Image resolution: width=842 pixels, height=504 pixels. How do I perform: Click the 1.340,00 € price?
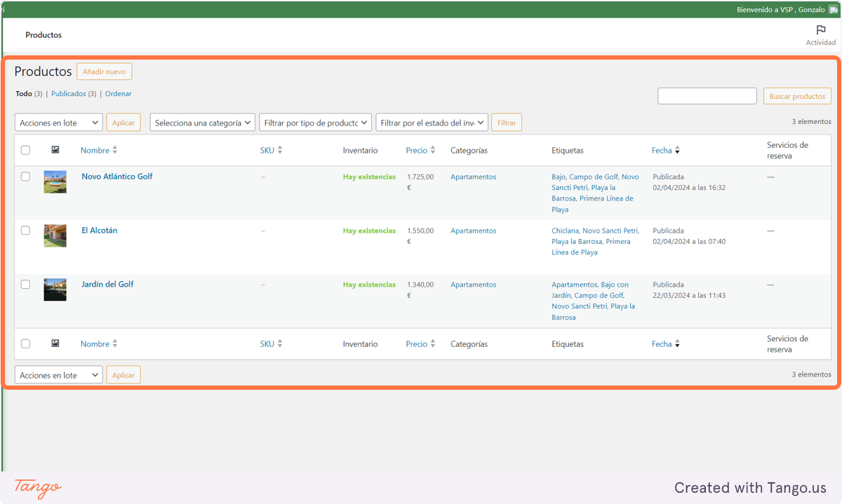420,290
